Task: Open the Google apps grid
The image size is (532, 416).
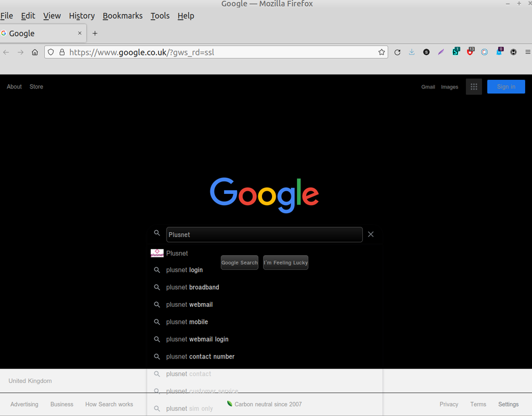Action: point(473,86)
